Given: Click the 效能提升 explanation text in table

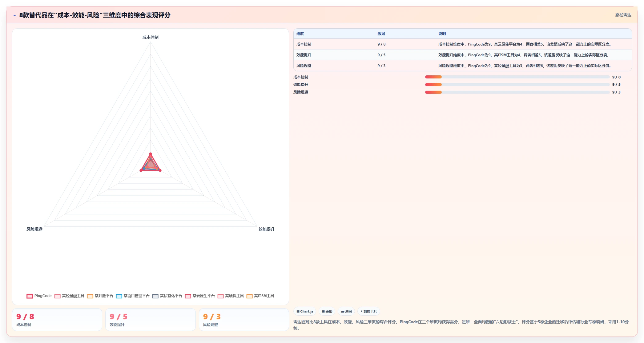Looking at the screenshot, I should pos(524,55).
